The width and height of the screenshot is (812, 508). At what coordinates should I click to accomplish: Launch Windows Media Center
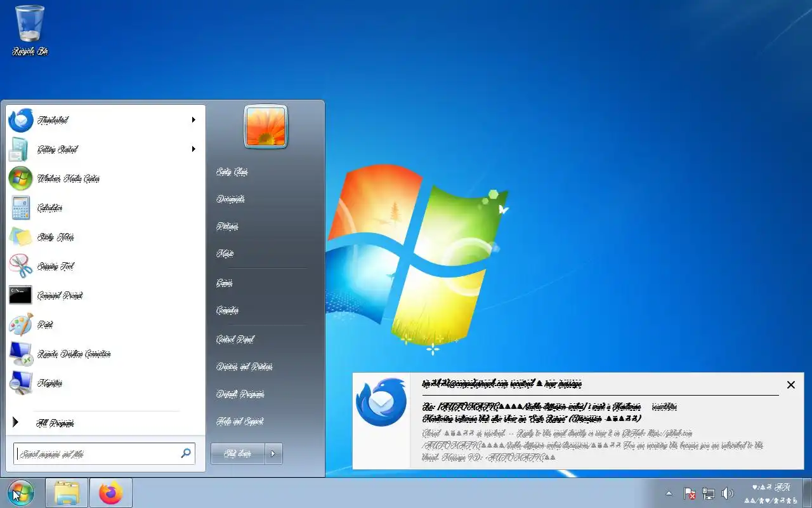pos(105,178)
